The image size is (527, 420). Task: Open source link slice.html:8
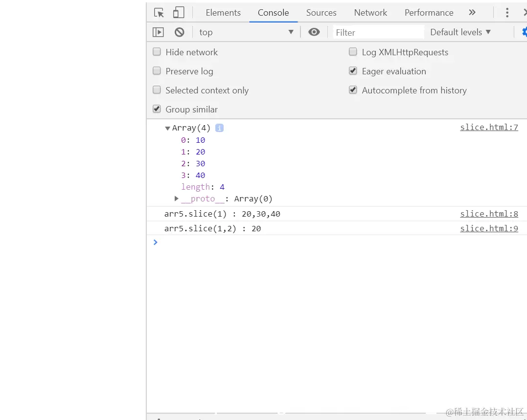[489, 214]
